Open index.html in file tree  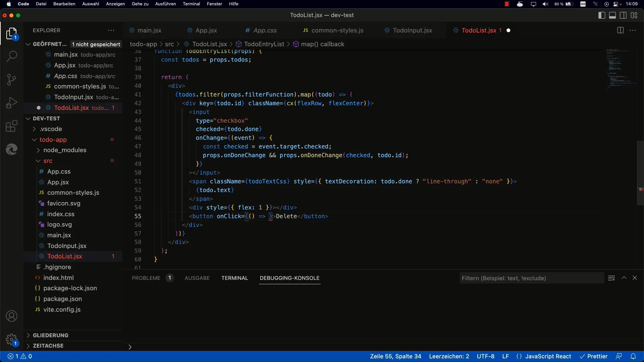[58, 278]
